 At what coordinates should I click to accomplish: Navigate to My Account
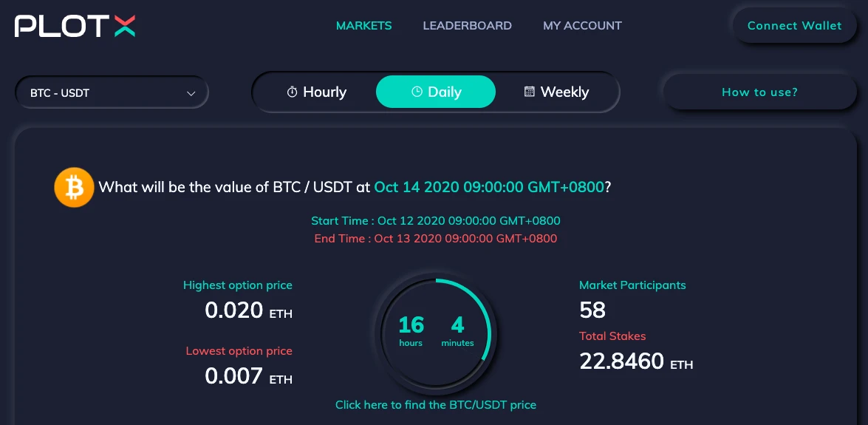pyautogui.click(x=582, y=26)
